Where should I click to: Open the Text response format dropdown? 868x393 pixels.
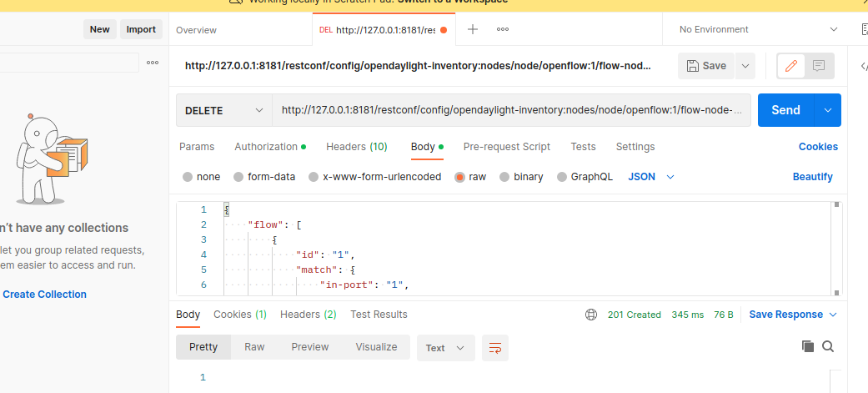point(445,348)
